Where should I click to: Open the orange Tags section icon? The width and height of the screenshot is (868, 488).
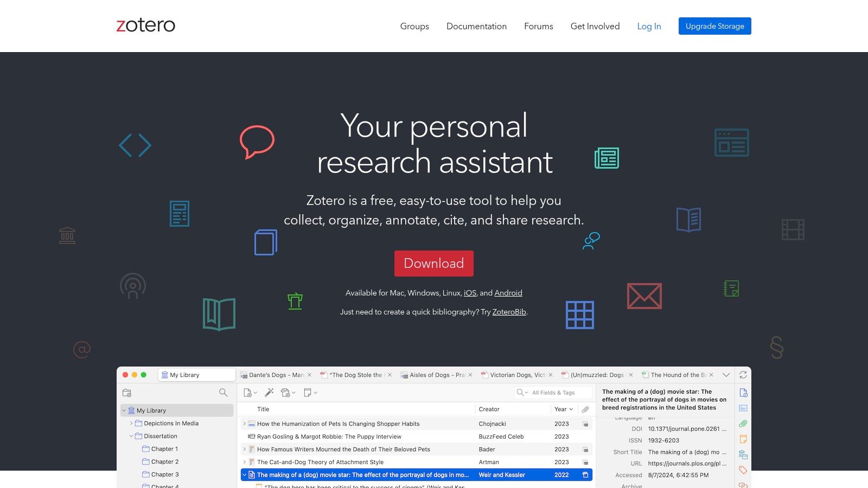pos(743,470)
